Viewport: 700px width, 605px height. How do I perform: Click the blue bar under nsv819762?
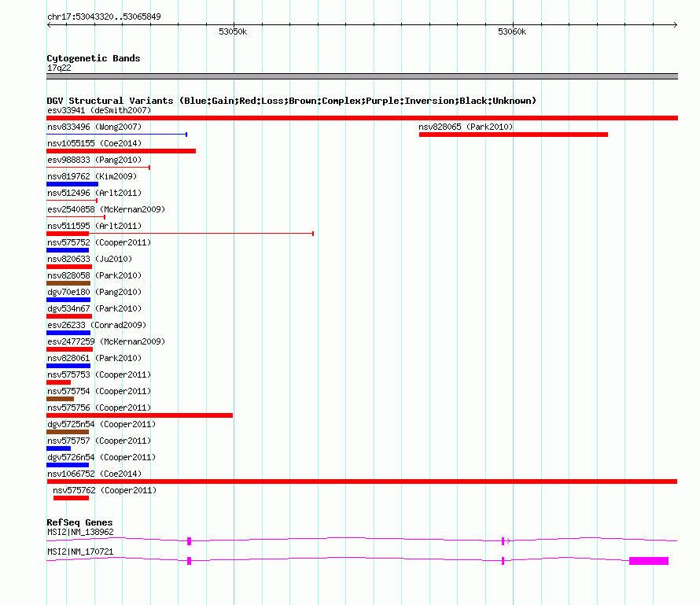point(72,184)
